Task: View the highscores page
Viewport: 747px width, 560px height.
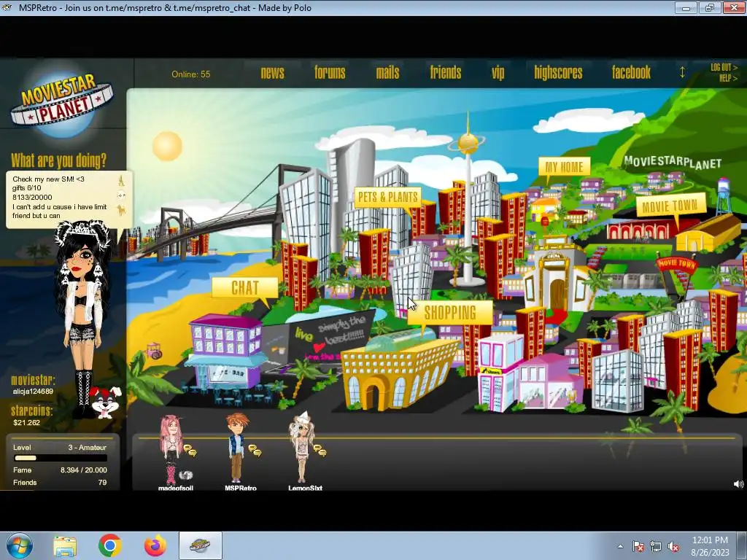Action: click(558, 72)
